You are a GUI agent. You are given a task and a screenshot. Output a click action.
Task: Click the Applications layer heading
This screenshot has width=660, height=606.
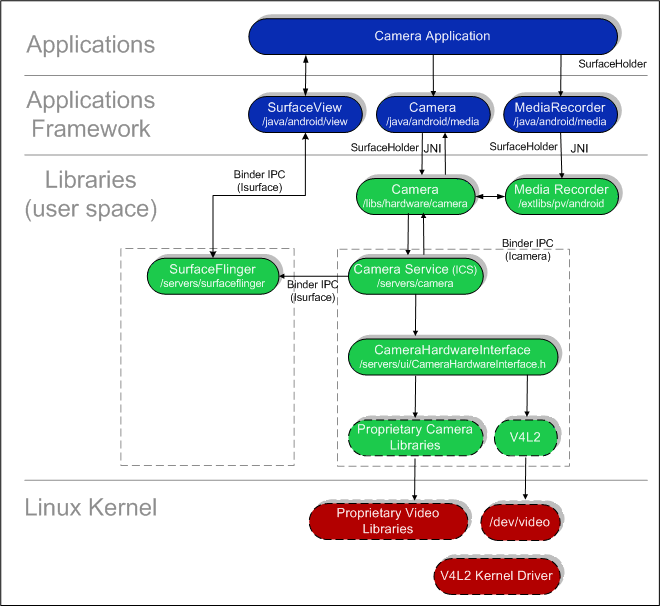coord(91,44)
